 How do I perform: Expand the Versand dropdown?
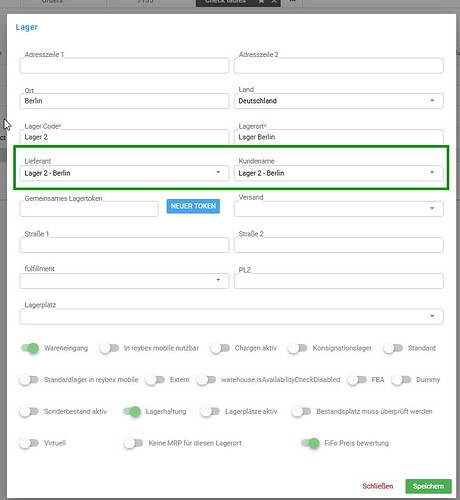(x=338, y=209)
